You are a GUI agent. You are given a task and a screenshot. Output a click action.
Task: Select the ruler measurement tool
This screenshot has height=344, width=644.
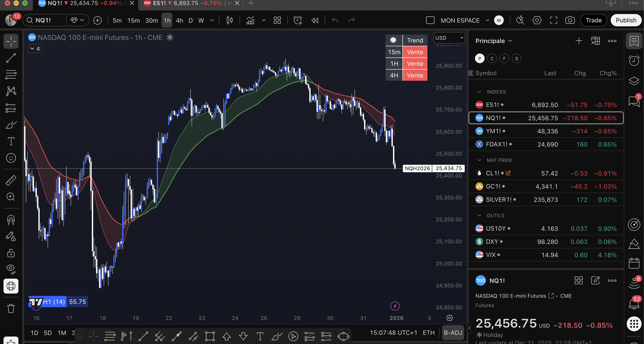click(11, 180)
